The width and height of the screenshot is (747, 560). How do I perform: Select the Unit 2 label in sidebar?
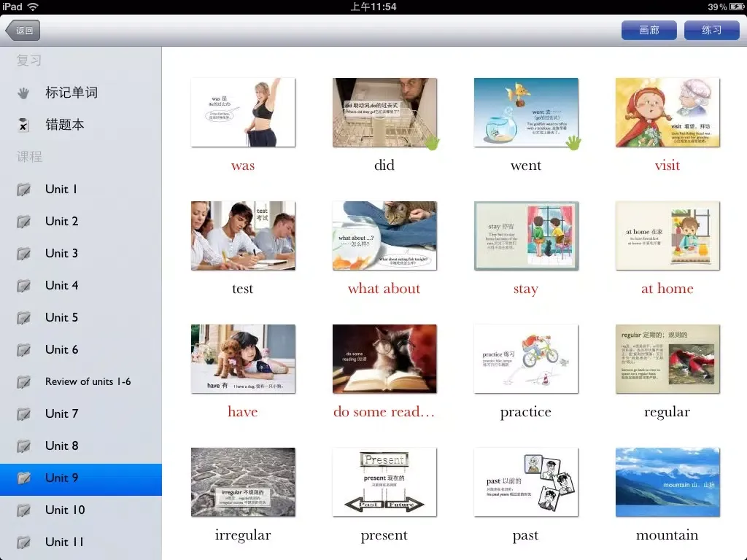click(61, 221)
